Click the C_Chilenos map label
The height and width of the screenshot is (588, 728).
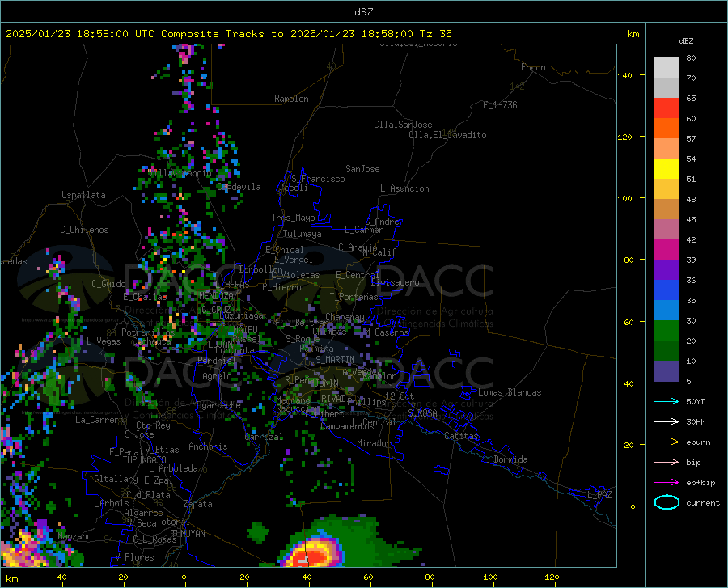pos(84,230)
